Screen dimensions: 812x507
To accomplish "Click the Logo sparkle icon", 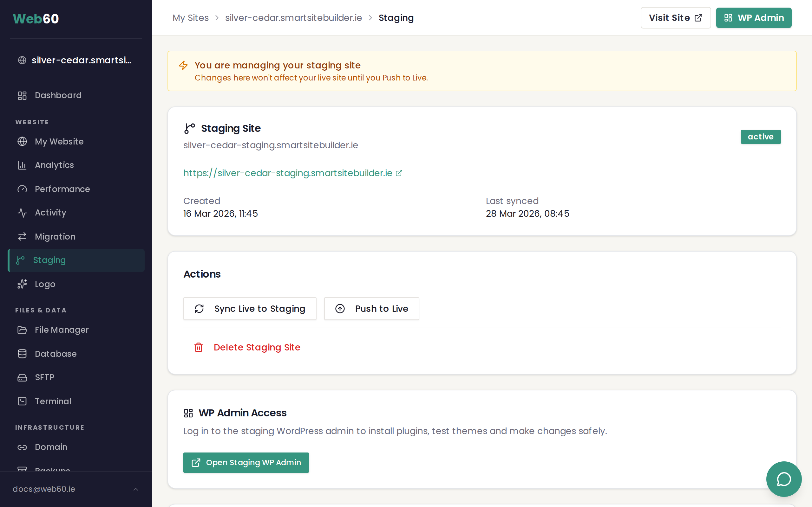I will 22,284.
